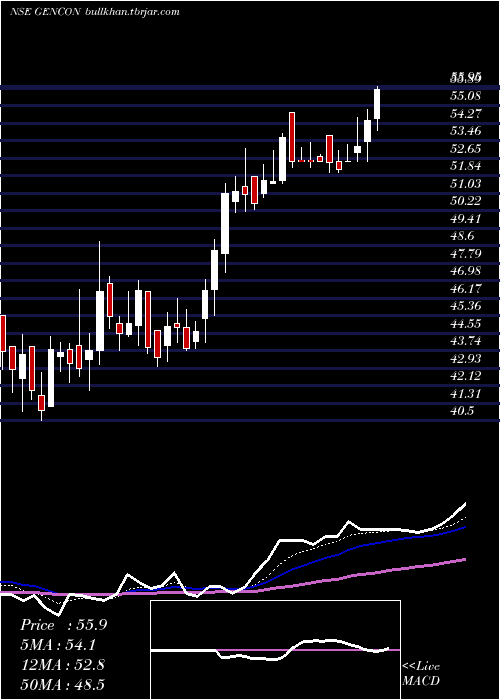Click the 46.17 price axis label
Image resolution: width=500 pixels, height=700 pixels.
[x=465, y=288]
